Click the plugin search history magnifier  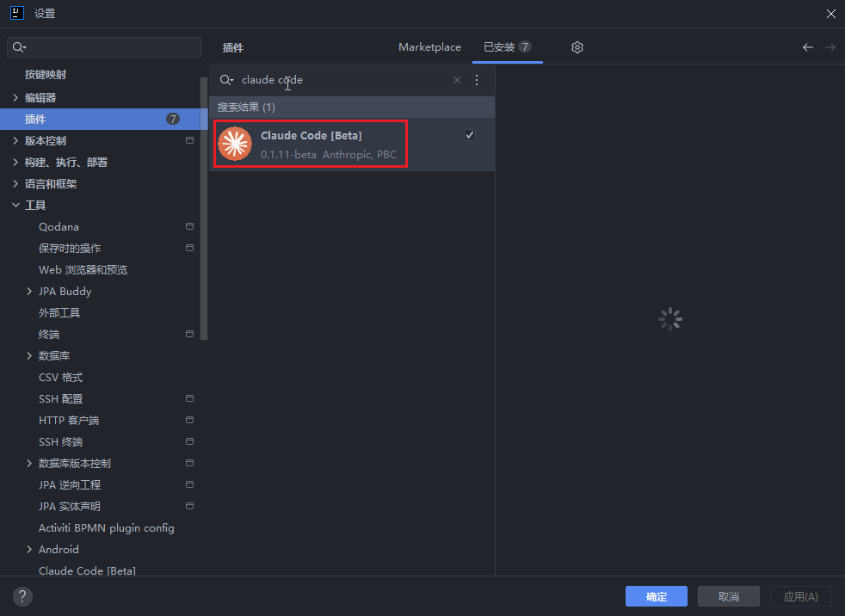coord(226,80)
